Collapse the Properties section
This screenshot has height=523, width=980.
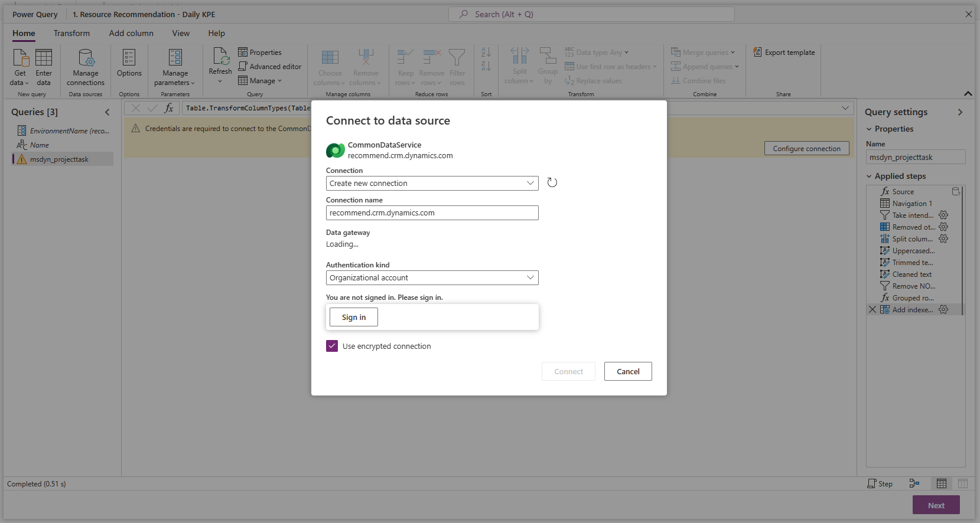coord(869,129)
